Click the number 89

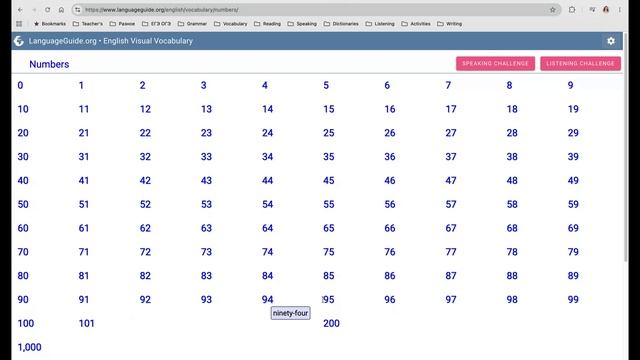click(573, 276)
